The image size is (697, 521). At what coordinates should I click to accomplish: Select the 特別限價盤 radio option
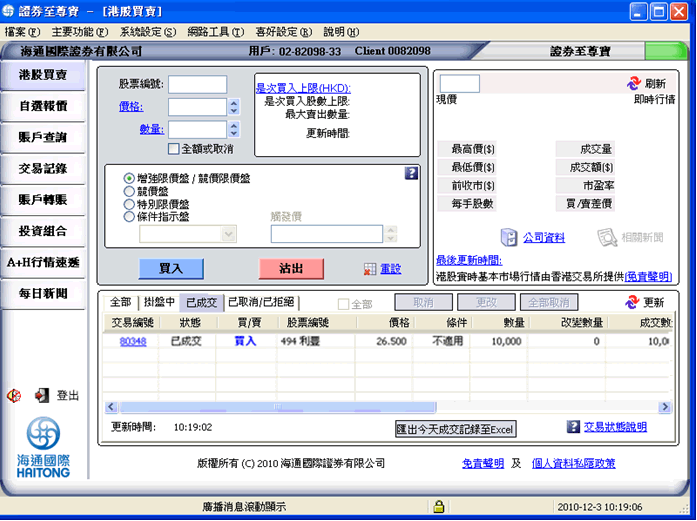[129, 204]
